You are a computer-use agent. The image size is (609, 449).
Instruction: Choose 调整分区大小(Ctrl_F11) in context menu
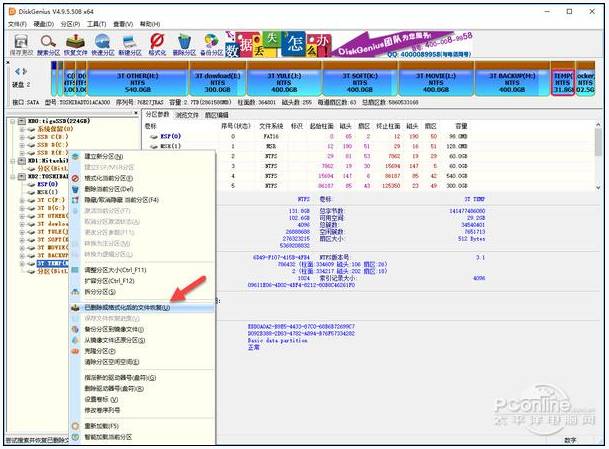115,270
